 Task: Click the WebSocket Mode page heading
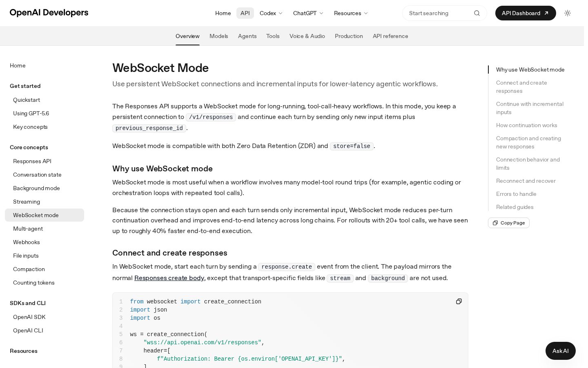tap(160, 68)
